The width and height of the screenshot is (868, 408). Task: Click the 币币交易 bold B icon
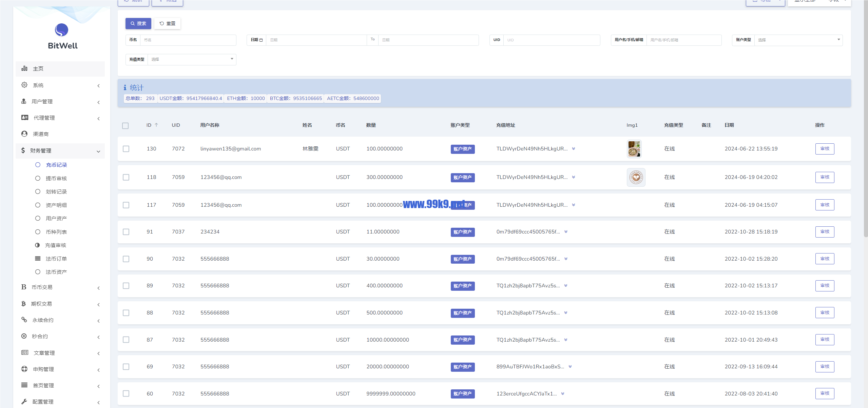click(x=24, y=287)
